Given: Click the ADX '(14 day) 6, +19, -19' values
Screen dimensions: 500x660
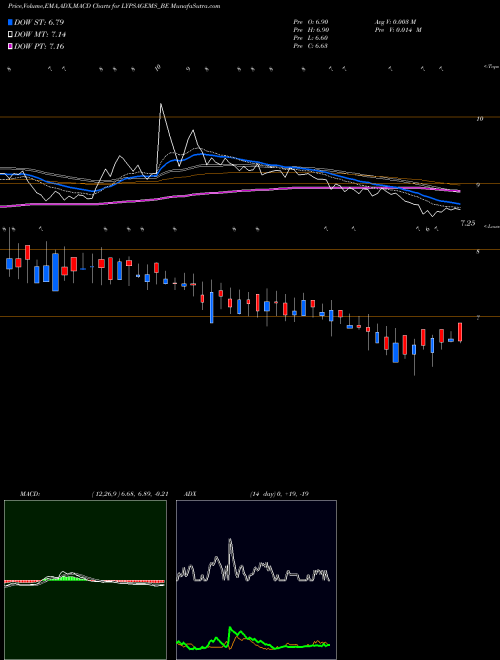Looking at the screenshot, I should (279, 494).
